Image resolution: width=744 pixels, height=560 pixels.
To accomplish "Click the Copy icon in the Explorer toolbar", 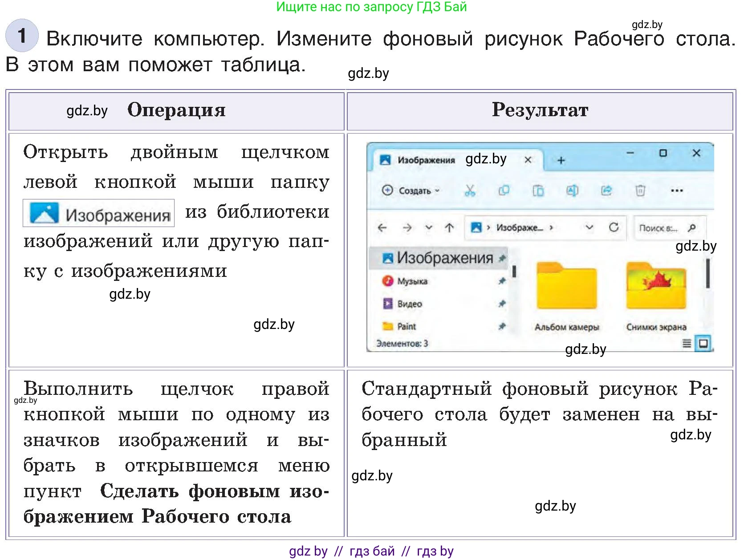I will [505, 191].
